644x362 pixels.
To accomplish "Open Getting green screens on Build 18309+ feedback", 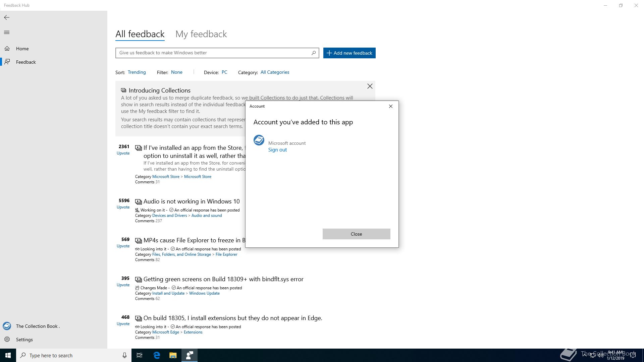I will coord(223,279).
